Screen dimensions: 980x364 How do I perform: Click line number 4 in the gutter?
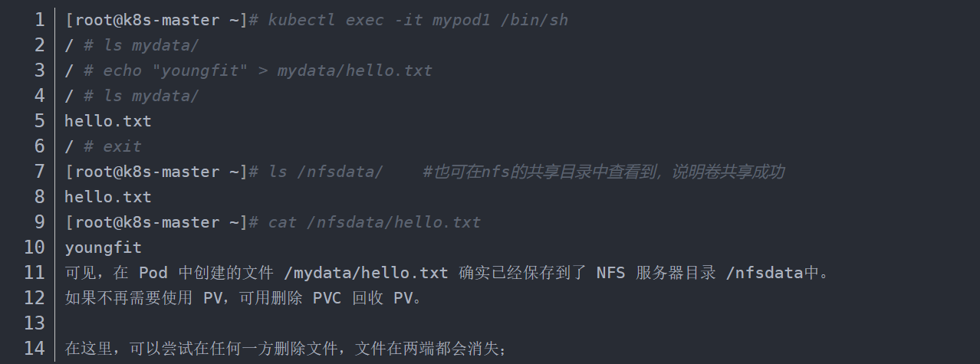(39, 96)
